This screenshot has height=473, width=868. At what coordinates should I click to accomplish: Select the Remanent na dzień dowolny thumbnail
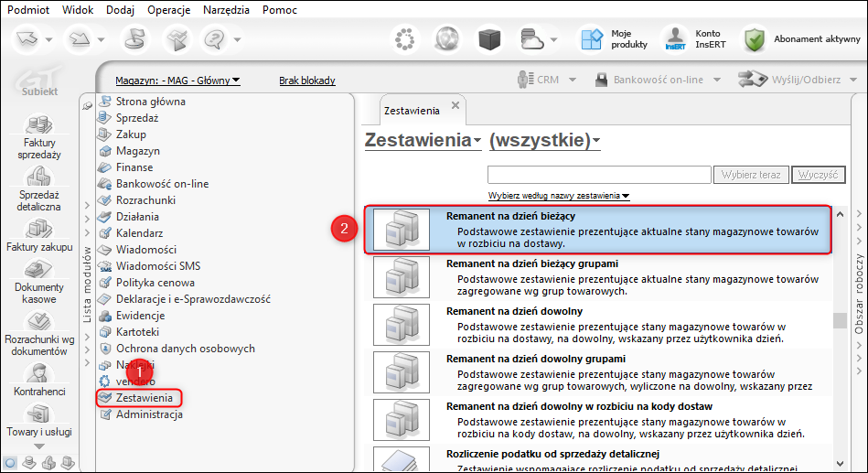pos(402,325)
